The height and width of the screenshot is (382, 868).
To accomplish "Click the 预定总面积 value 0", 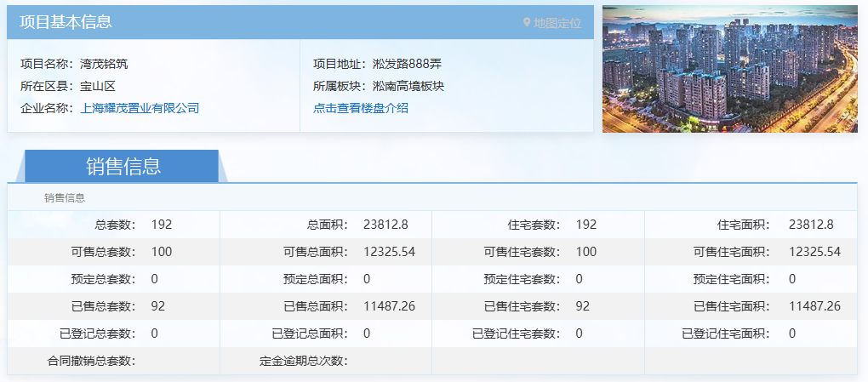I will click(x=367, y=279).
